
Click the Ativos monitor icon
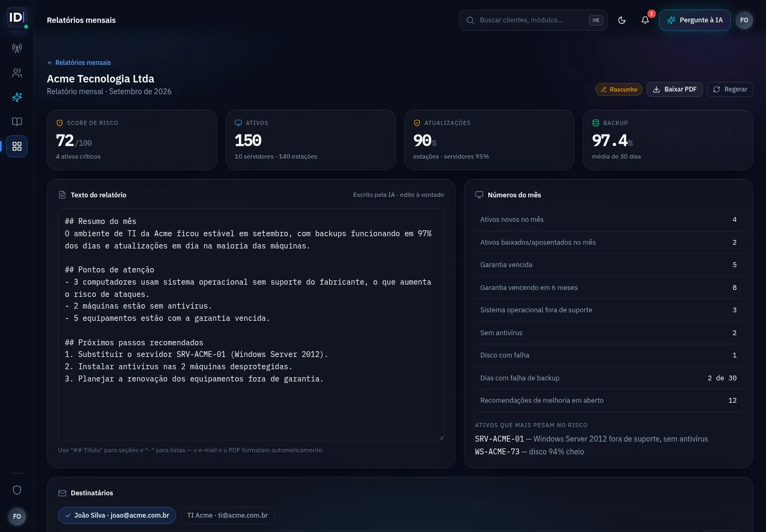pos(238,123)
